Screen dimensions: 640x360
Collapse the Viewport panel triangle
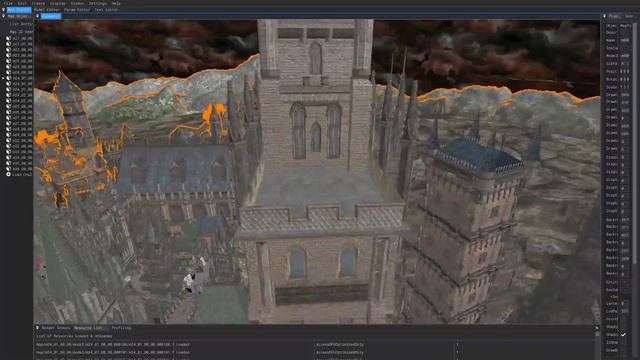(x=38, y=16)
